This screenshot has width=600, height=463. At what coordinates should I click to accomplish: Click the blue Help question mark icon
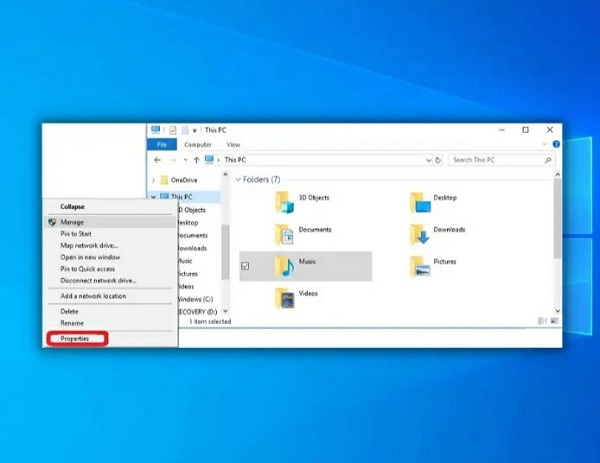coord(556,144)
